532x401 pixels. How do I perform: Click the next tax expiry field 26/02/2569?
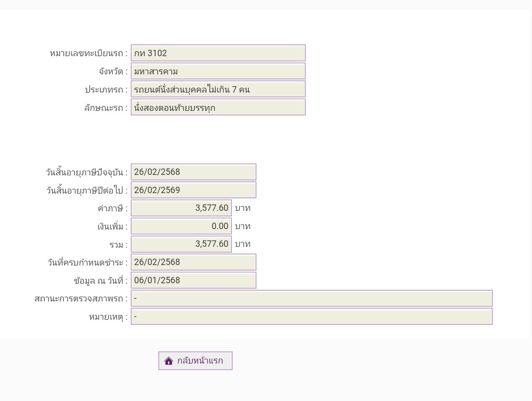[193, 190]
